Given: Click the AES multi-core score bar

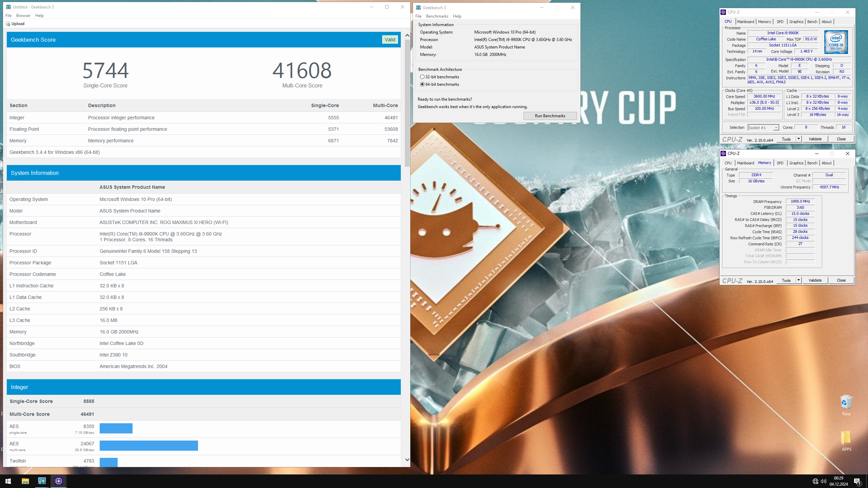Looking at the screenshot, I should click(149, 446).
